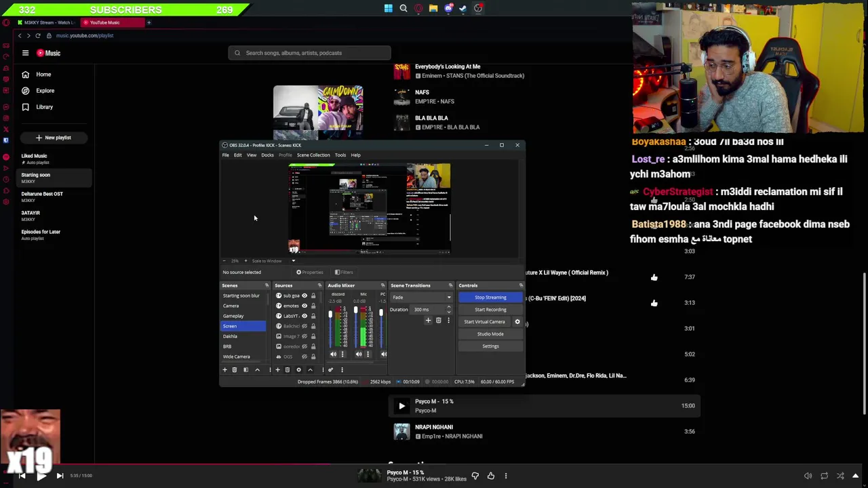
Task: Switch to M3KKY Stream browser tab
Action: [46, 22]
